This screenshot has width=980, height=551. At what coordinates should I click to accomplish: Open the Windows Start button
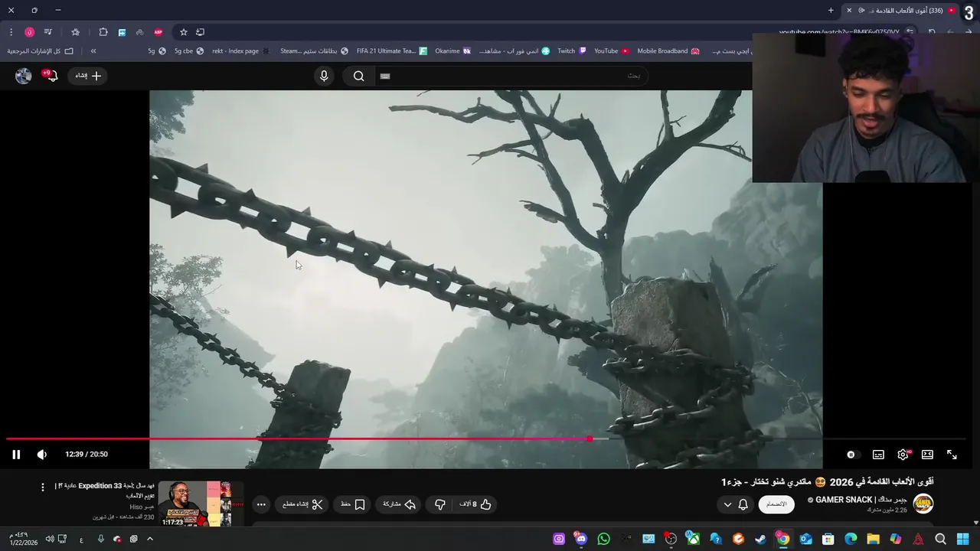click(962, 540)
